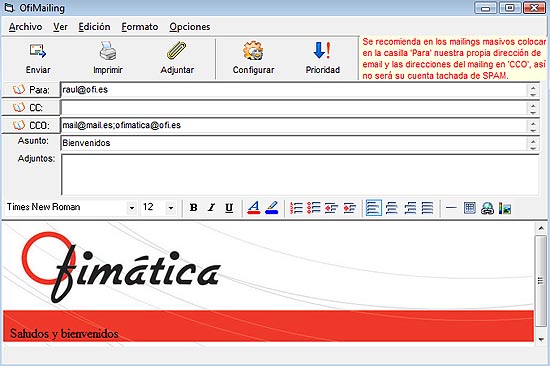550x366 pixels.
Task: Click message body scrollbar thumb
Action: click(541, 280)
